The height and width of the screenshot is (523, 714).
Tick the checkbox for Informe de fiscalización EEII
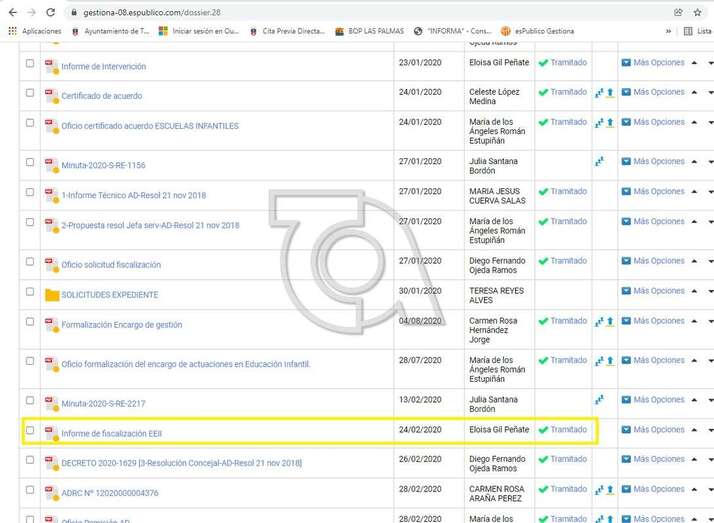click(x=30, y=430)
